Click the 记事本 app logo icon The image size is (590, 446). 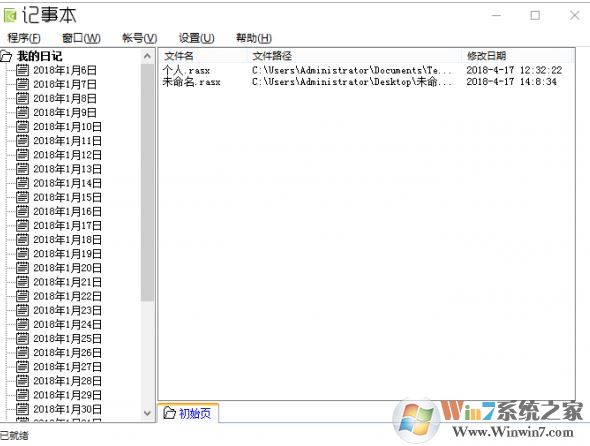point(10,15)
